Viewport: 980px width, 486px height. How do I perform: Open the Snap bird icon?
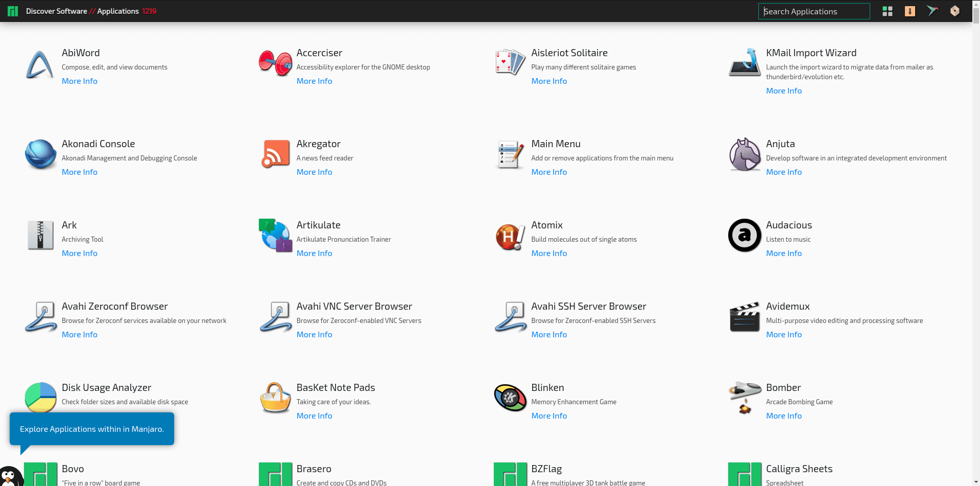[x=933, y=11]
